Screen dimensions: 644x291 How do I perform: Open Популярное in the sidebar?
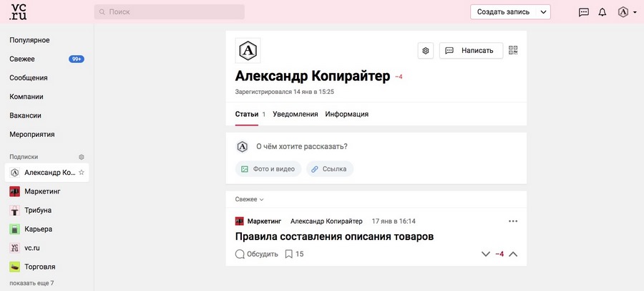tap(29, 40)
